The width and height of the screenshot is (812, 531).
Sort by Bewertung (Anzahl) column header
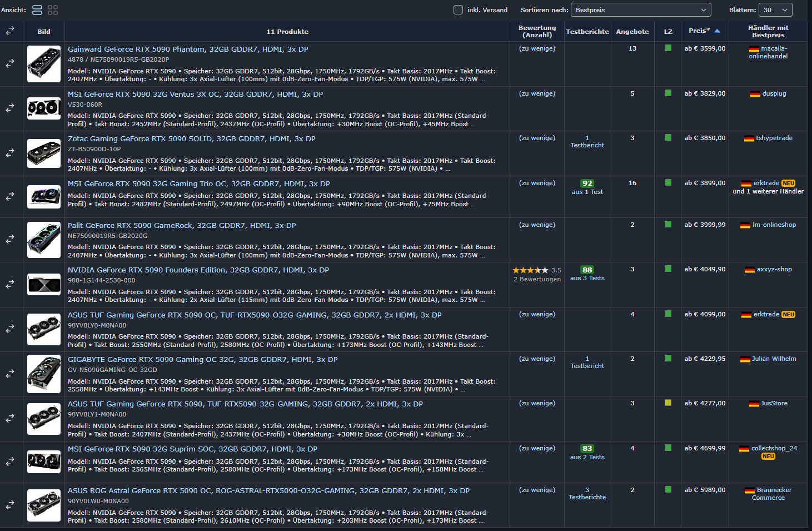[x=537, y=31]
